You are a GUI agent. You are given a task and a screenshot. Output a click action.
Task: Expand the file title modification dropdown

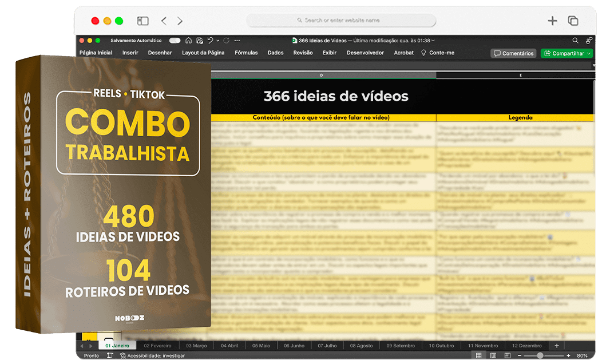tap(433, 41)
